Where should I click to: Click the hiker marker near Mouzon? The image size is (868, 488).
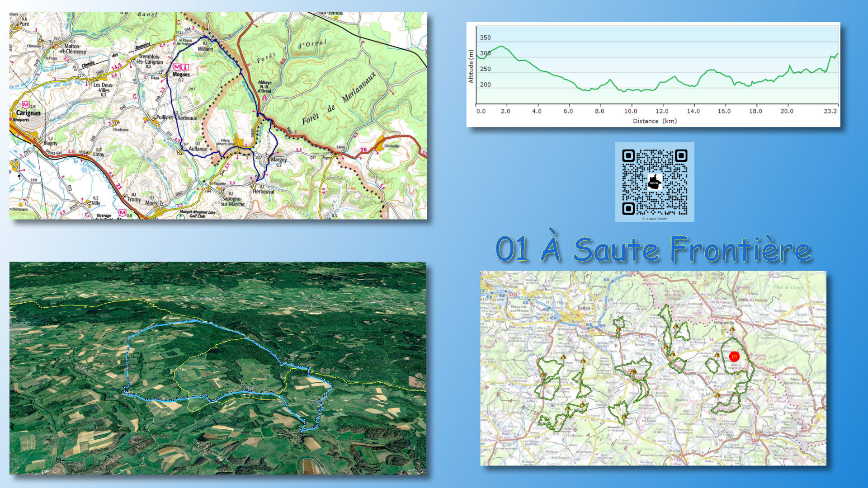634,372
